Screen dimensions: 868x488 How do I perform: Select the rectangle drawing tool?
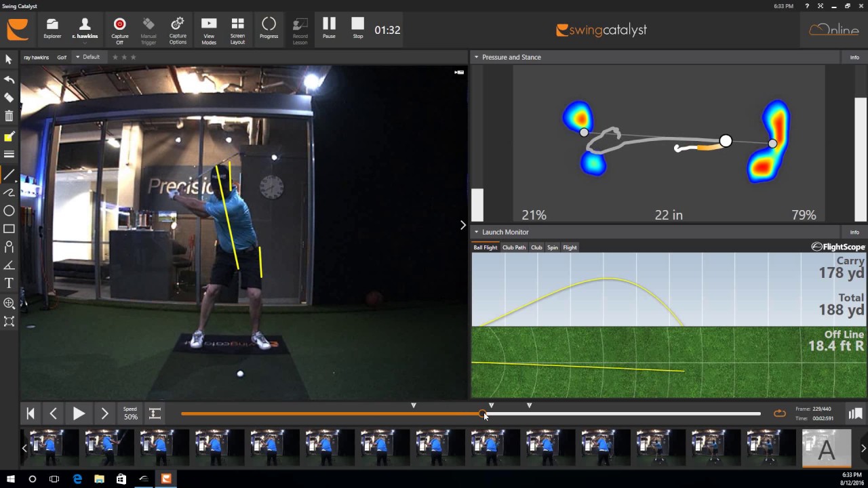(9, 229)
